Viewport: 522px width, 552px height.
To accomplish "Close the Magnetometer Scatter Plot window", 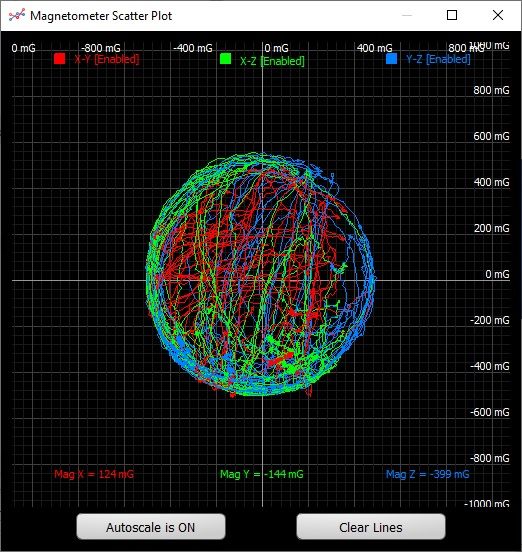I will (x=498, y=15).
